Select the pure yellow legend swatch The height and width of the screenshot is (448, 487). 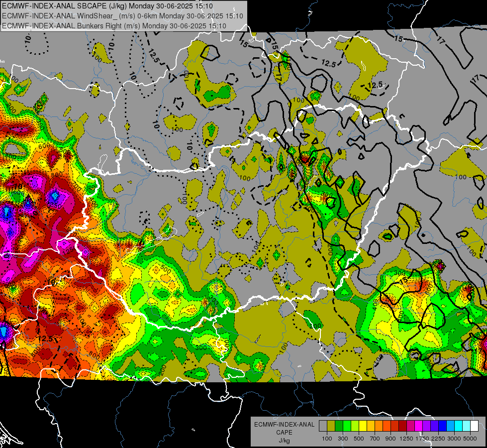pyautogui.click(x=363, y=426)
